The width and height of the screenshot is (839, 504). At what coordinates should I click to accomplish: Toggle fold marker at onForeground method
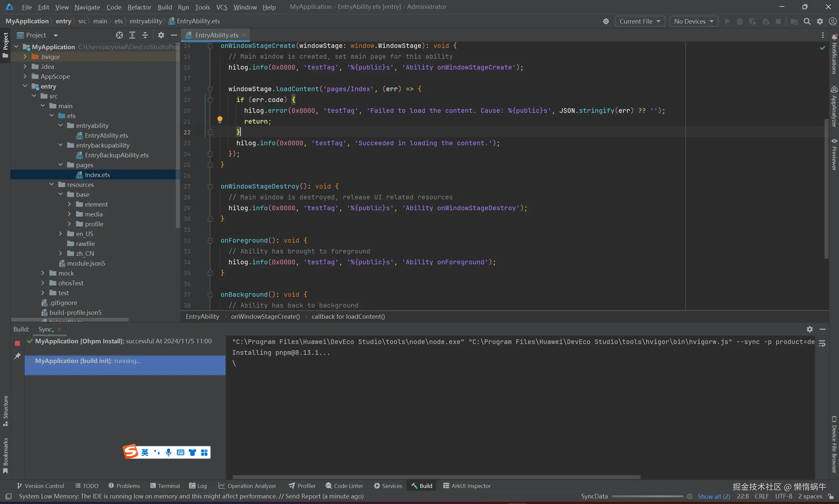(210, 240)
